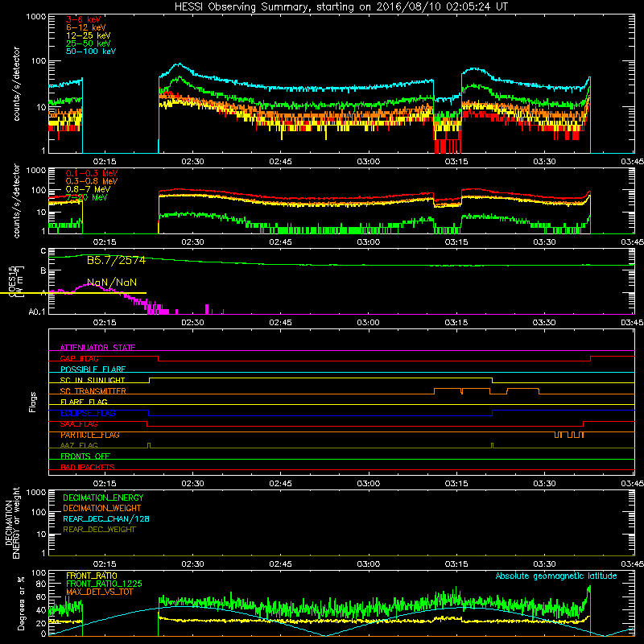The image size is (644, 644).
Task: Select the POSSIBLE_FLARE flag label
Action: click(93, 369)
